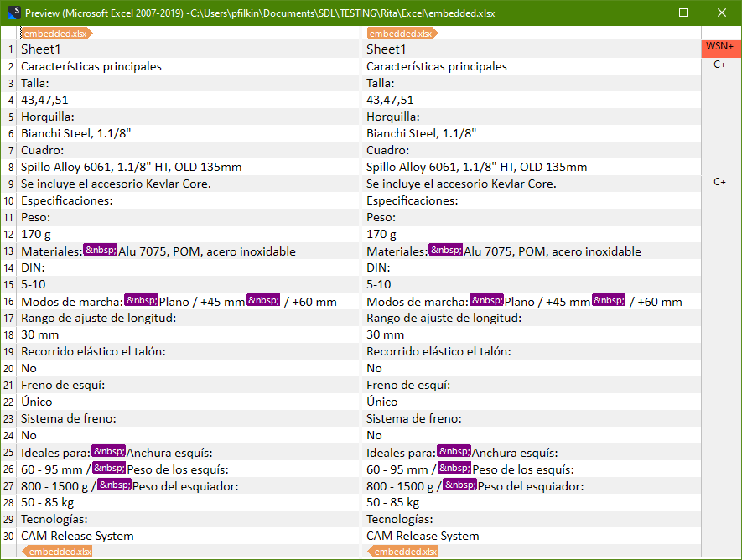The width and height of the screenshot is (742, 560).
Task: Click target 'Bianchi Steel, 1.1/8"'
Action: pos(421,133)
